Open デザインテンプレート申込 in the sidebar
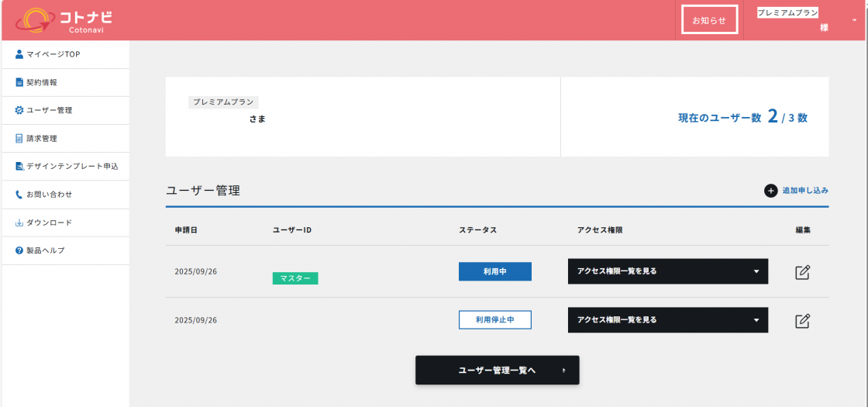Viewport: 868px width, 407px height. [x=71, y=167]
